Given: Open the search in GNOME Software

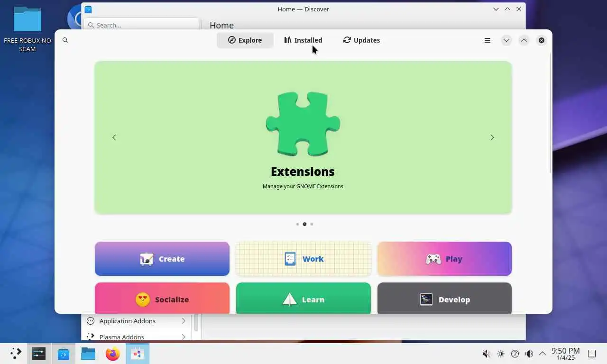Looking at the screenshot, I should tap(65, 40).
